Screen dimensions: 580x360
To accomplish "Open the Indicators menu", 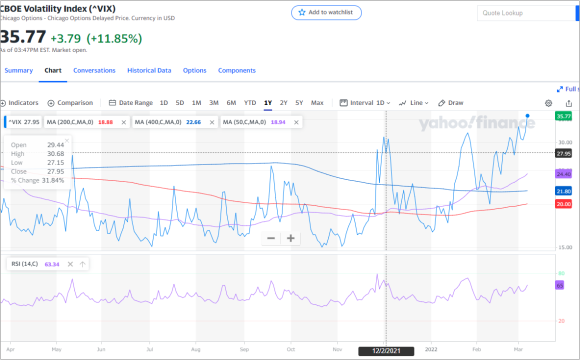I will pyautogui.click(x=19, y=103).
